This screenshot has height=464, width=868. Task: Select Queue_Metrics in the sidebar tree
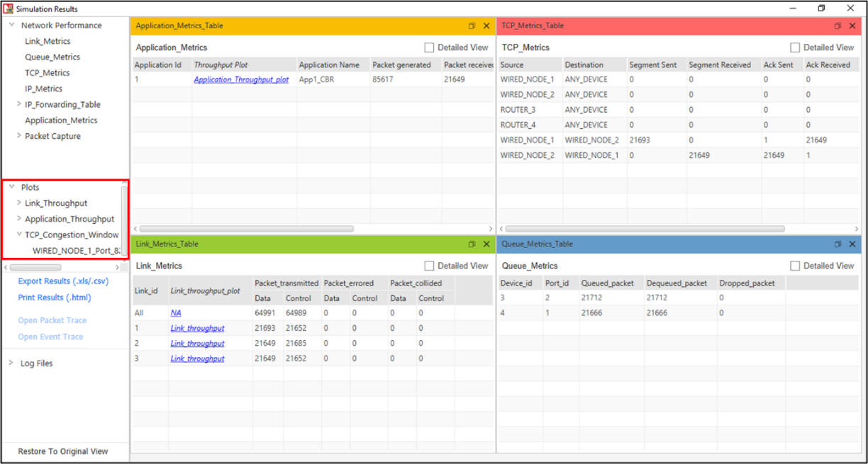click(52, 57)
